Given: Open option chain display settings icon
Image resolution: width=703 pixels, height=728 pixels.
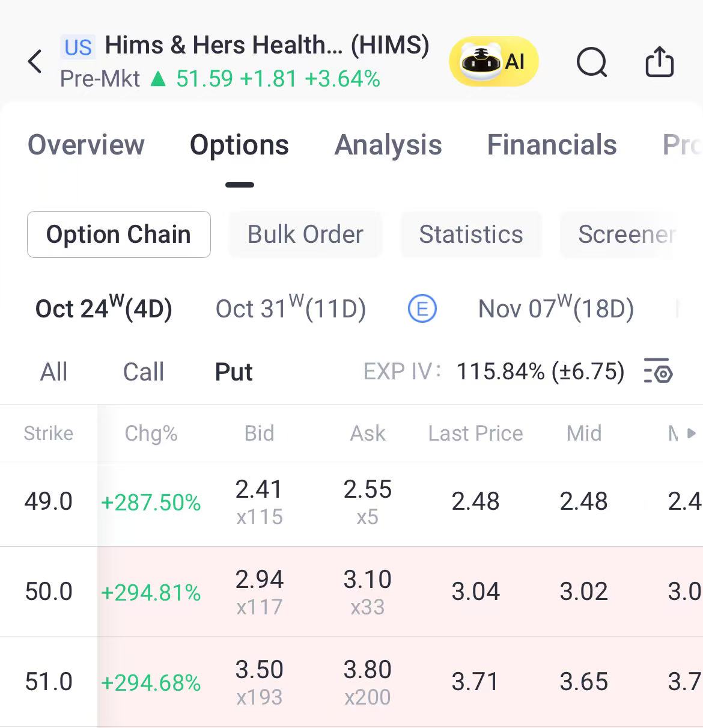Looking at the screenshot, I should pos(658,371).
